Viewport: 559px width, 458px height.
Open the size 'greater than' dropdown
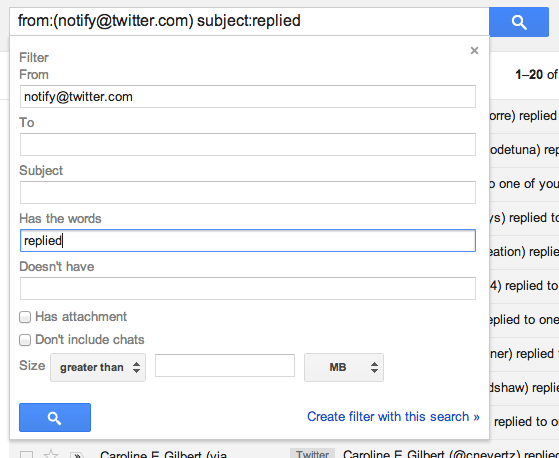98,367
